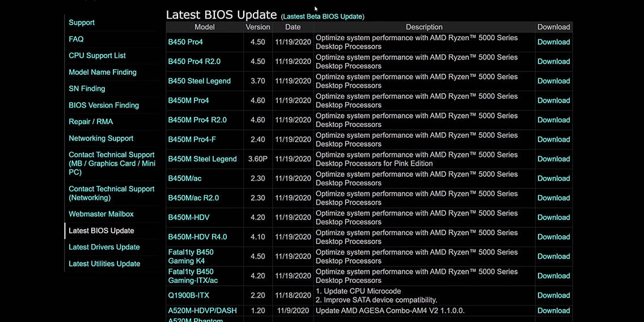The width and height of the screenshot is (644, 322).
Task: Download BIOS for B450 Pro4
Action: coord(554,42)
